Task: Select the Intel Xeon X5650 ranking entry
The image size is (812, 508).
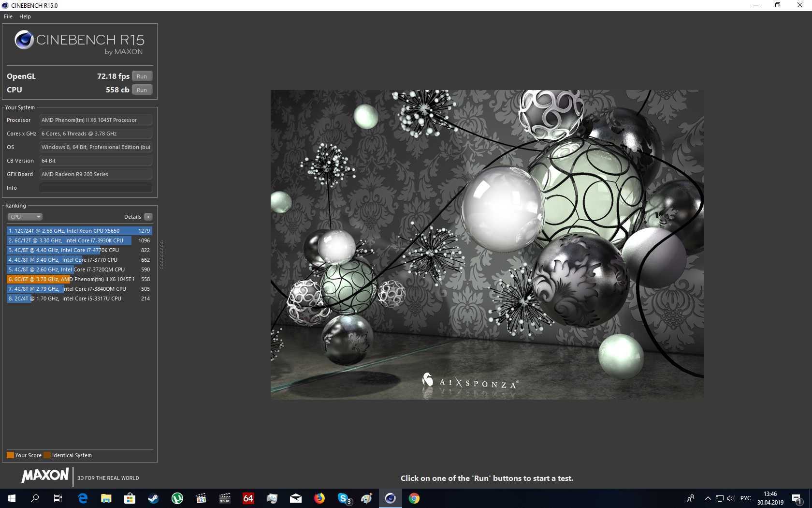Action: [79, 231]
